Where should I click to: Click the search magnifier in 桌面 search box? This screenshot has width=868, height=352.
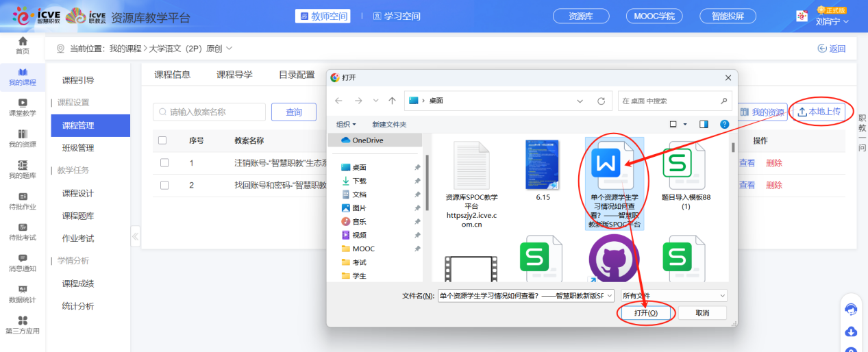724,101
